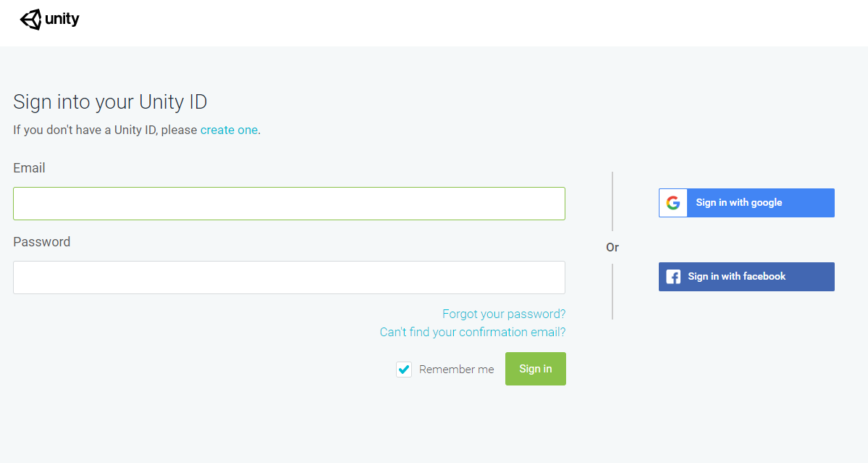
Task: Follow the Forgot your password? link
Action: (504, 314)
